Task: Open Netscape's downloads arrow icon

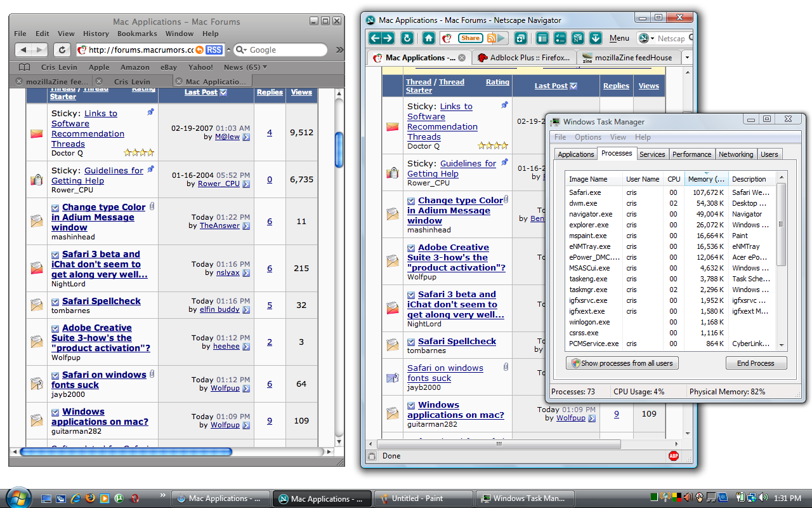Action: [x=596, y=38]
